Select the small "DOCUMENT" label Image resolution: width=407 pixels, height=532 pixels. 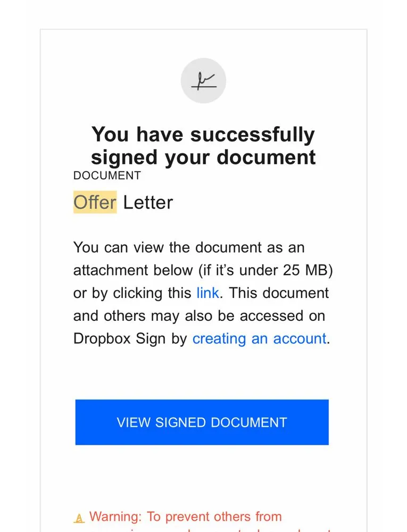click(107, 176)
